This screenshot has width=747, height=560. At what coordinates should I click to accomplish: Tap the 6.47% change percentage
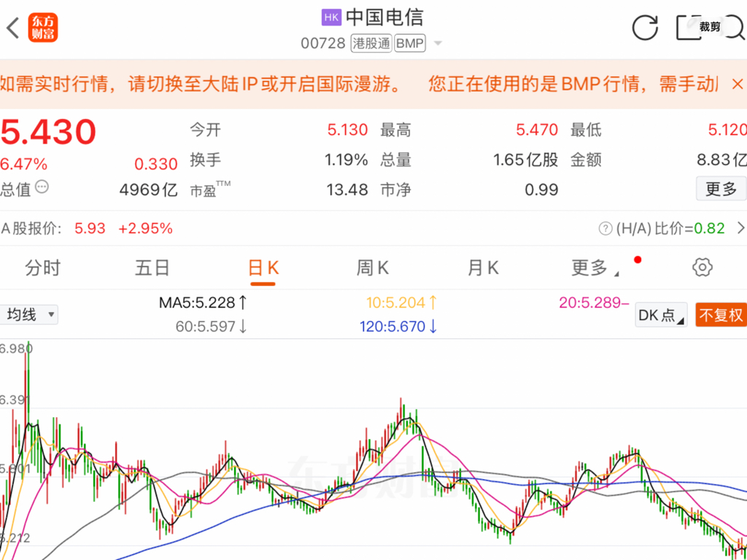[24, 164]
